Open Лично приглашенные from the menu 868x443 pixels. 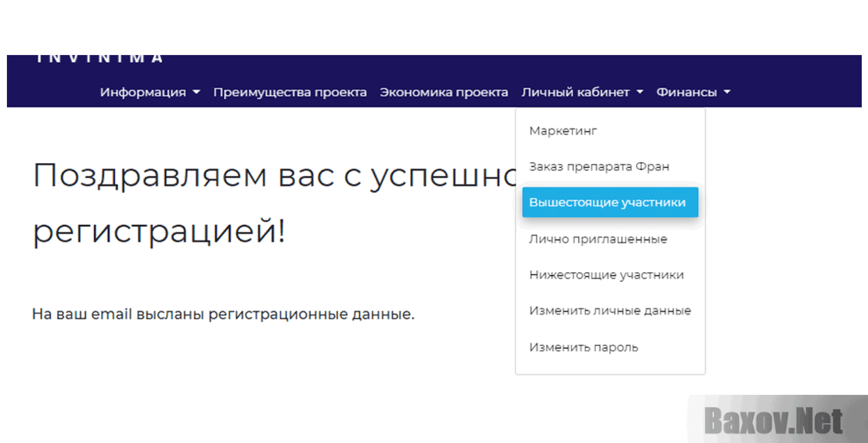pyautogui.click(x=598, y=239)
